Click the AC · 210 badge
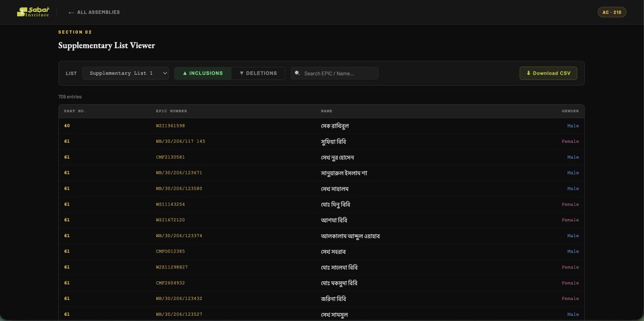Image resolution: width=644 pixels, height=321 pixels. coord(612,12)
